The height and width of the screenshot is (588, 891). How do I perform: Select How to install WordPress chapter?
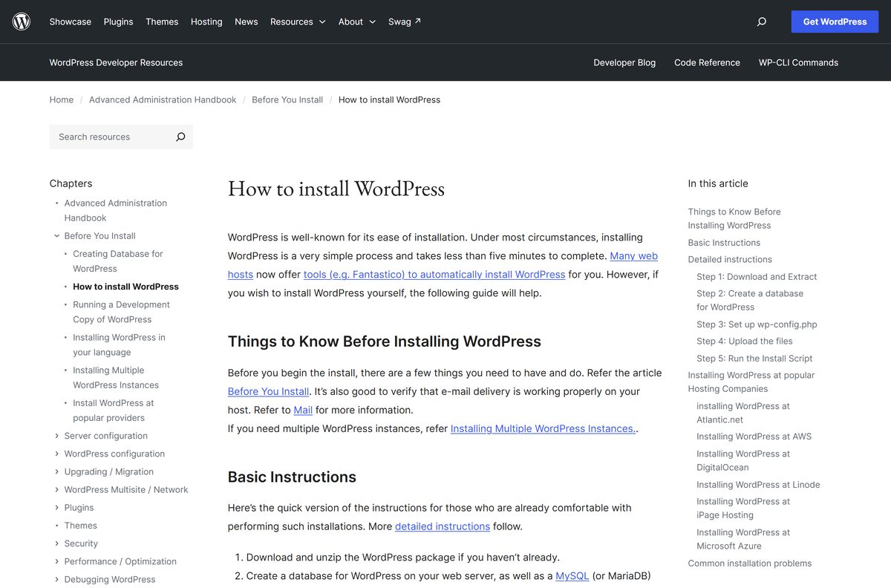[125, 287]
